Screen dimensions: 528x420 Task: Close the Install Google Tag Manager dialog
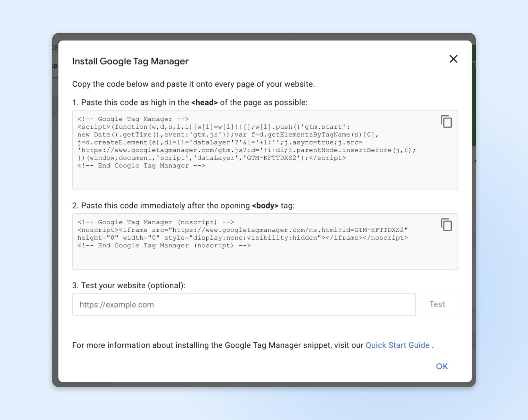[x=453, y=59]
